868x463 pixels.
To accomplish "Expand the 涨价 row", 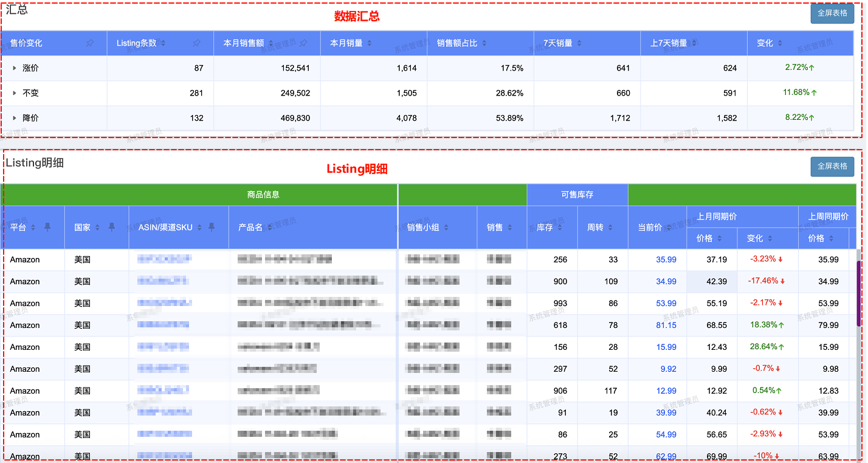I will (15, 68).
